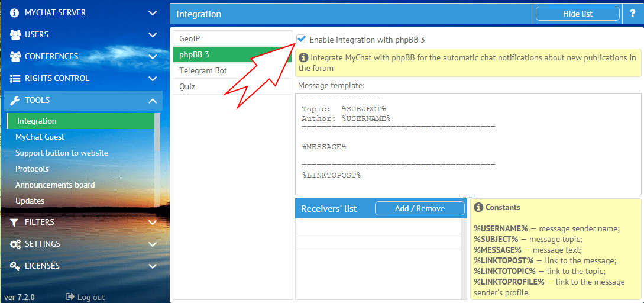Open the MyChat Guest menu item

coord(40,137)
